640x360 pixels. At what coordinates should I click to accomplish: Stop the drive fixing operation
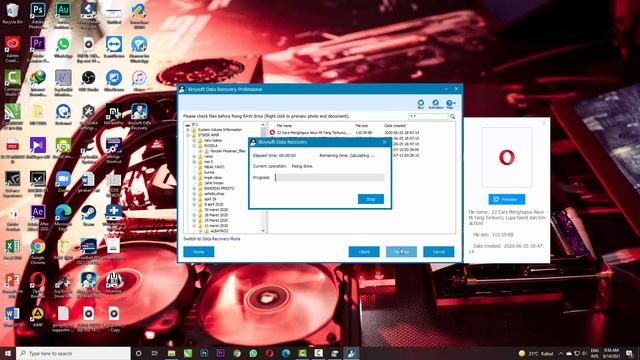371,199
